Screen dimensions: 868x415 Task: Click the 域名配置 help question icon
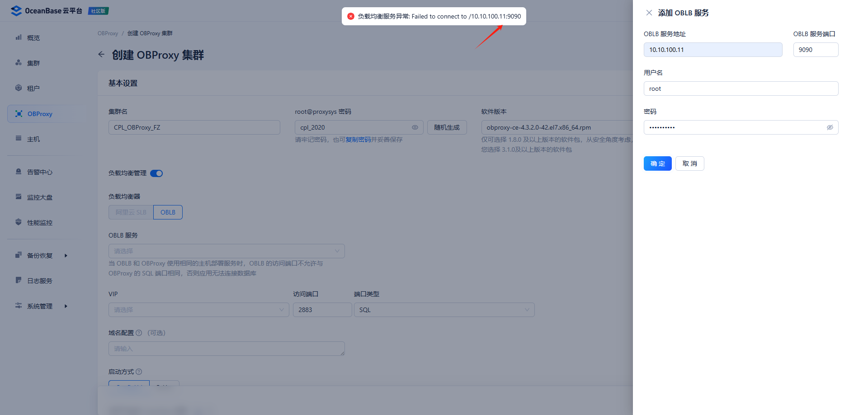point(139,333)
